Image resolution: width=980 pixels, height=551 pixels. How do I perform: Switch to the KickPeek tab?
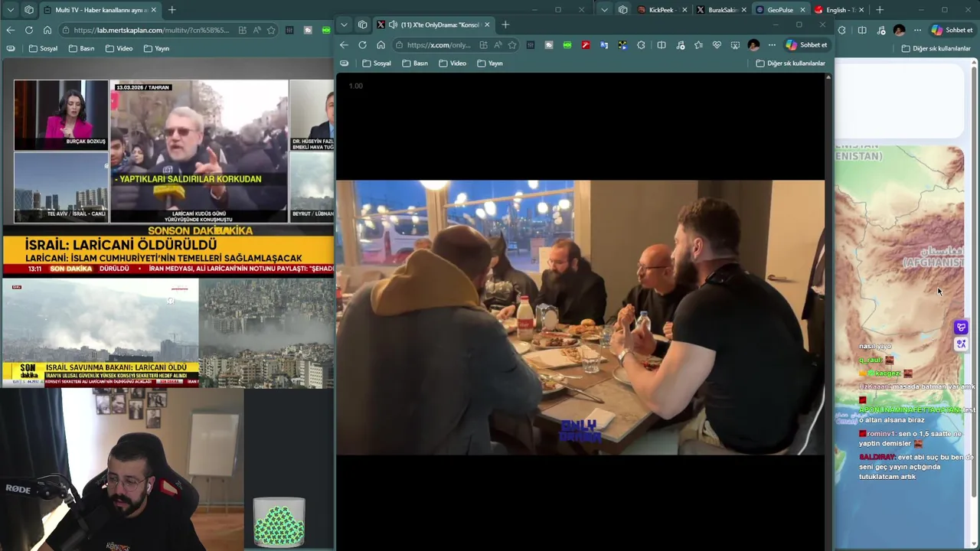[661, 10]
